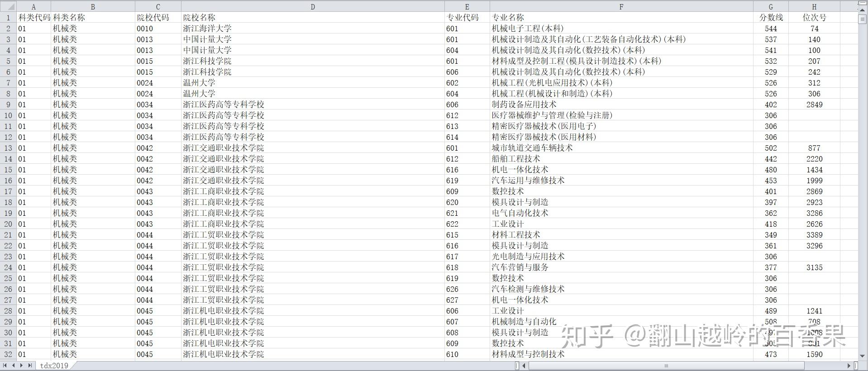Select the 机械工程(光机电应用技术)(本科) cell
This screenshot has height=371, width=868.
[x=621, y=82]
